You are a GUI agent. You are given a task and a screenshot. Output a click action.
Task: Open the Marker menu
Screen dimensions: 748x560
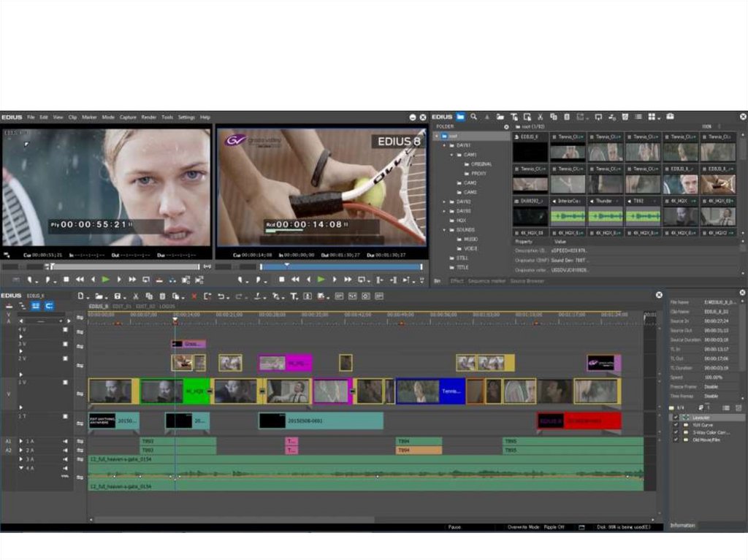pos(89,117)
